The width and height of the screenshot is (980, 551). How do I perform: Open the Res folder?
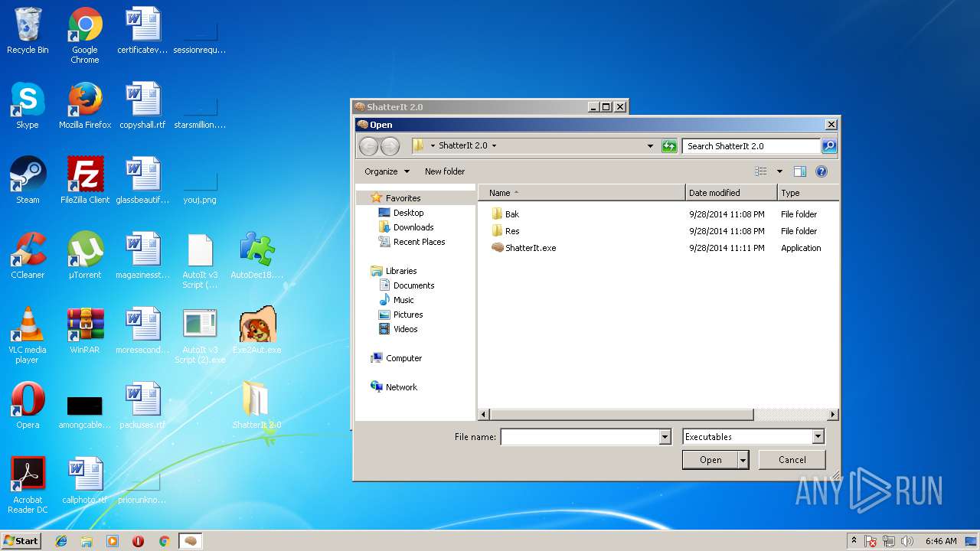505,231
